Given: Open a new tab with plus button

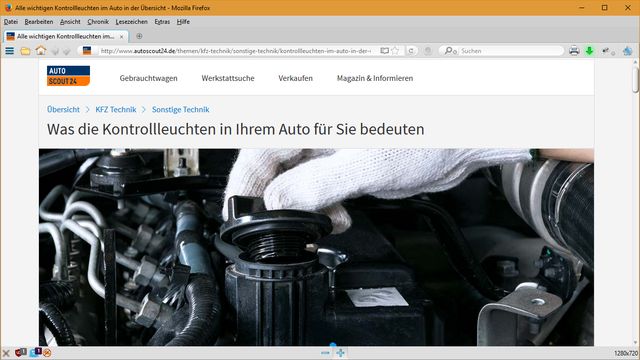Looking at the screenshot, I should tap(139, 36).
